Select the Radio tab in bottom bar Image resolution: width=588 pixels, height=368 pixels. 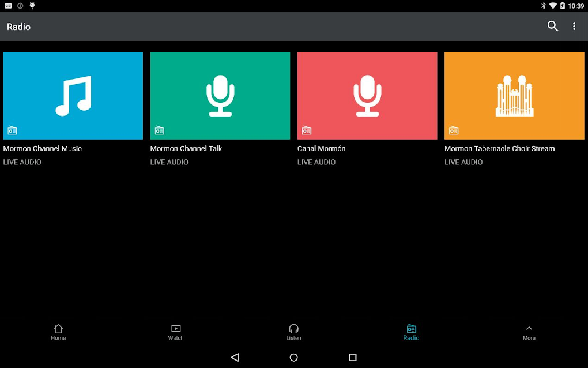(411, 332)
